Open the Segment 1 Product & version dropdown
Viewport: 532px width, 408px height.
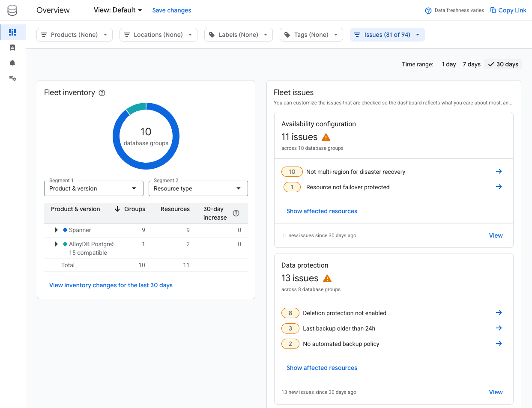click(93, 188)
